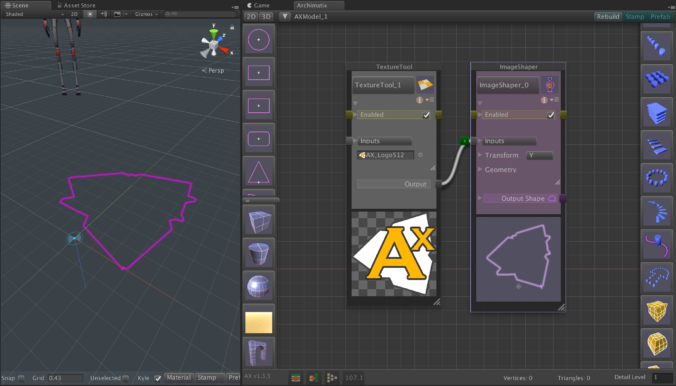This screenshot has height=386, width=676.
Task: Expand Inputs on the TextureTool node
Action: click(355, 141)
